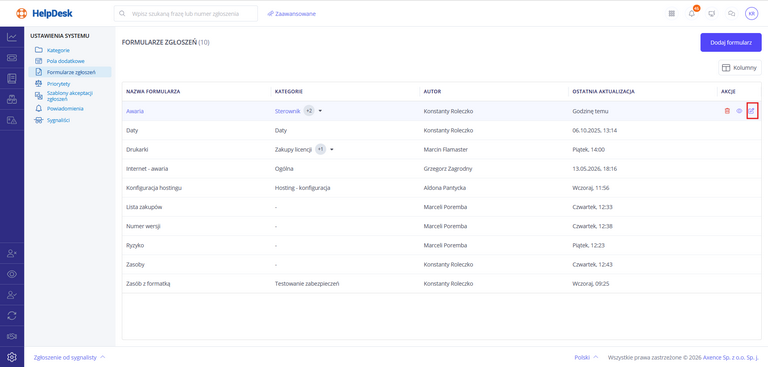Image resolution: width=768 pixels, height=367 pixels.
Task: Click author Marcin Flamaster cell
Action: pos(445,149)
